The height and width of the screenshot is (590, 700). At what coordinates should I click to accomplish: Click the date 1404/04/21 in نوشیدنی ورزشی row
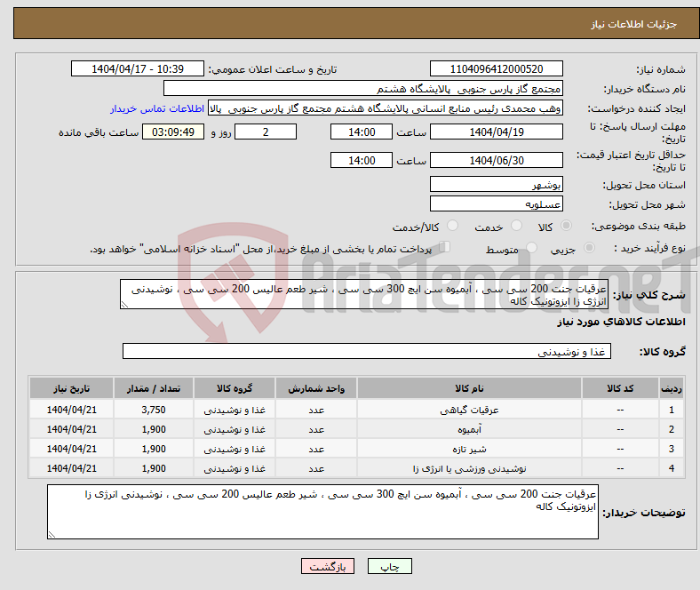pos(71,468)
